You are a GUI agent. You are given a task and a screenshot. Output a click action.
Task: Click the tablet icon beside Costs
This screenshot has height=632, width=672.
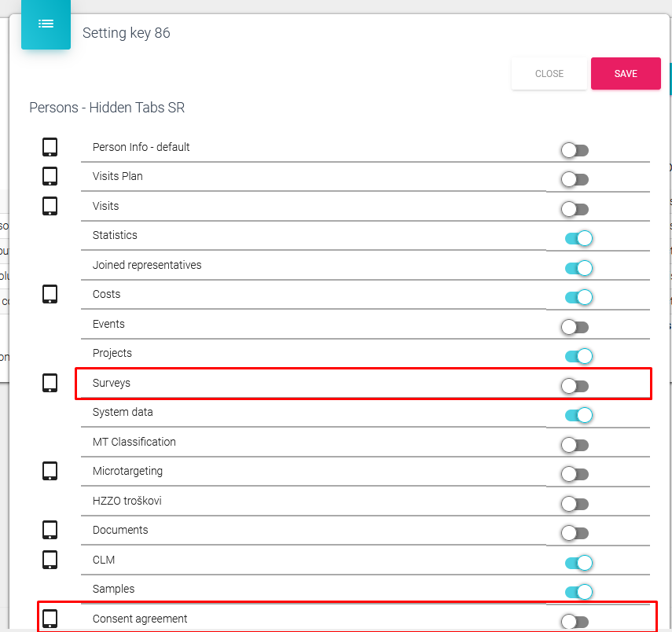coord(50,294)
